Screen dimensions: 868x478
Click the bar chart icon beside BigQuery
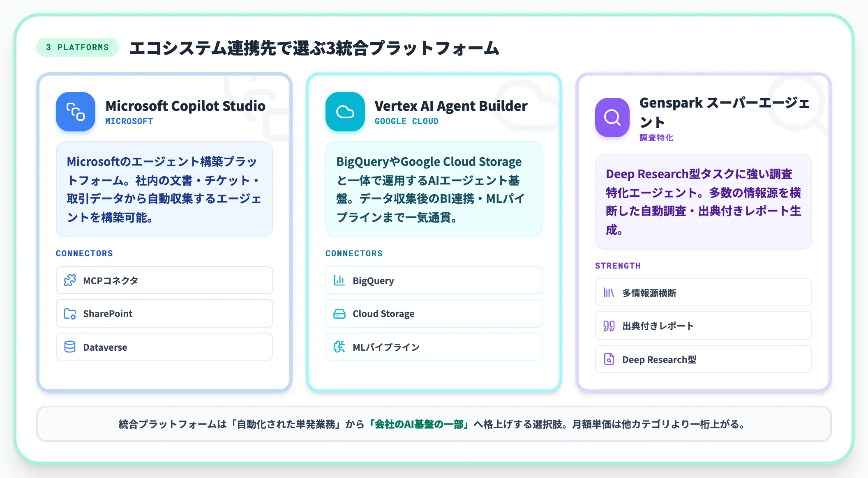tap(339, 280)
